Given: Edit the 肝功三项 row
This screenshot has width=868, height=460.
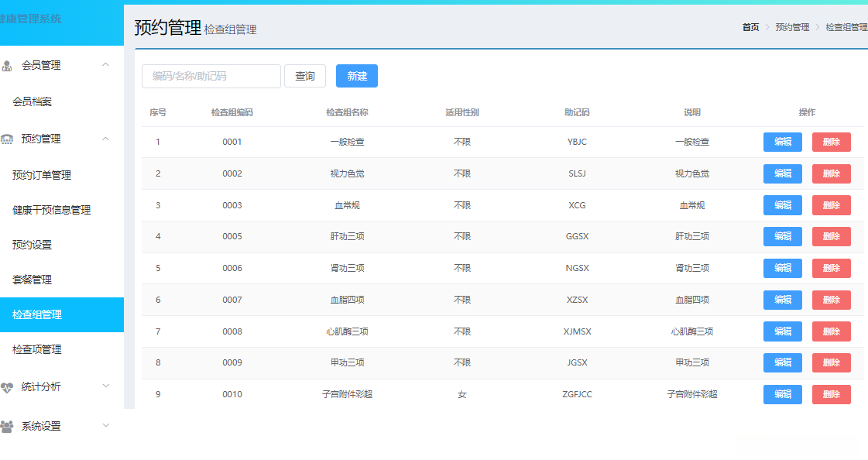Looking at the screenshot, I should tap(783, 236).
